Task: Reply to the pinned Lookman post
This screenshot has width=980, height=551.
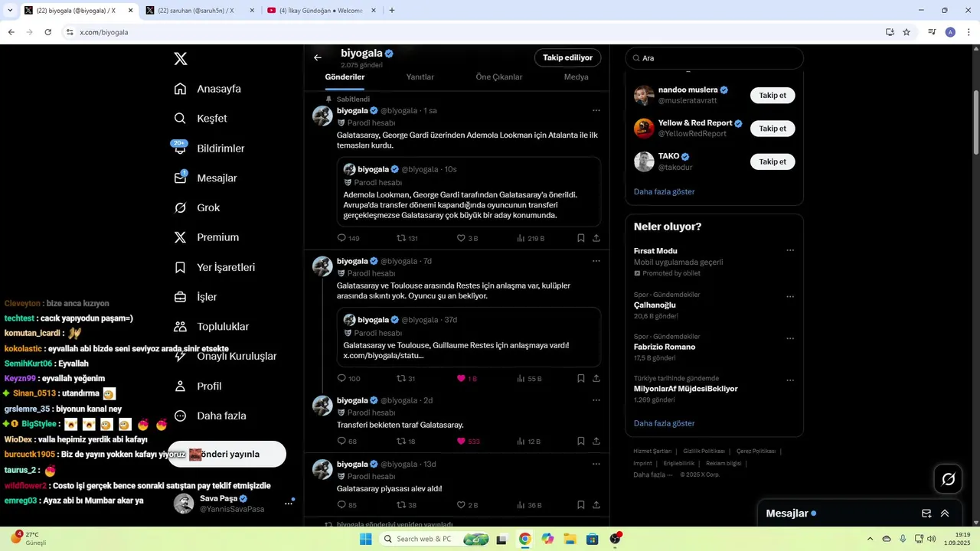Action: [348, 238]
